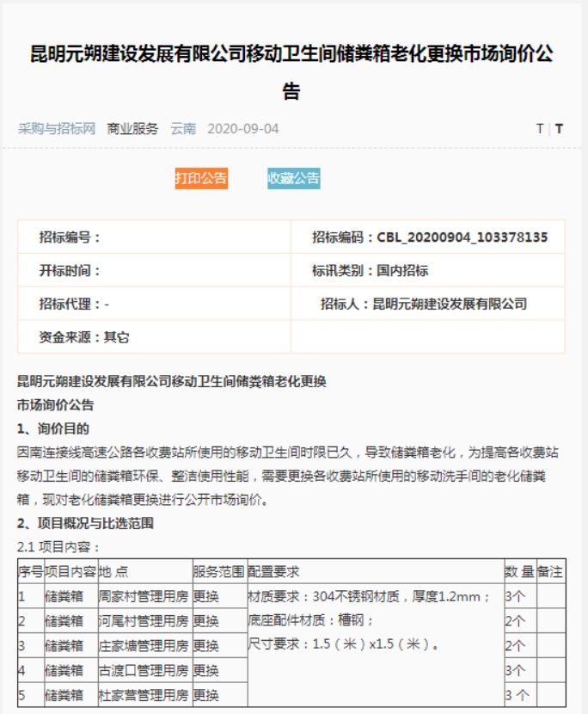Click the 1、询价目的 section heading
The image size is (588, 714).
point(53,428)
